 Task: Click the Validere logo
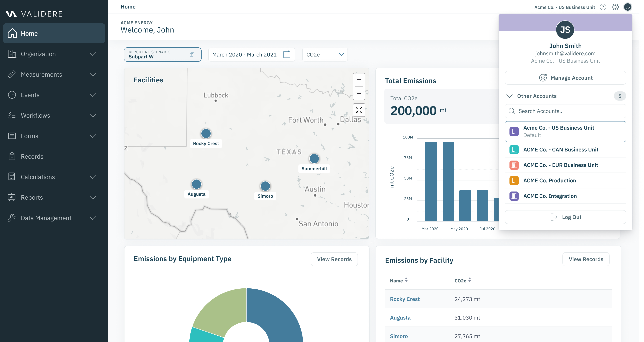pos(34,14)
